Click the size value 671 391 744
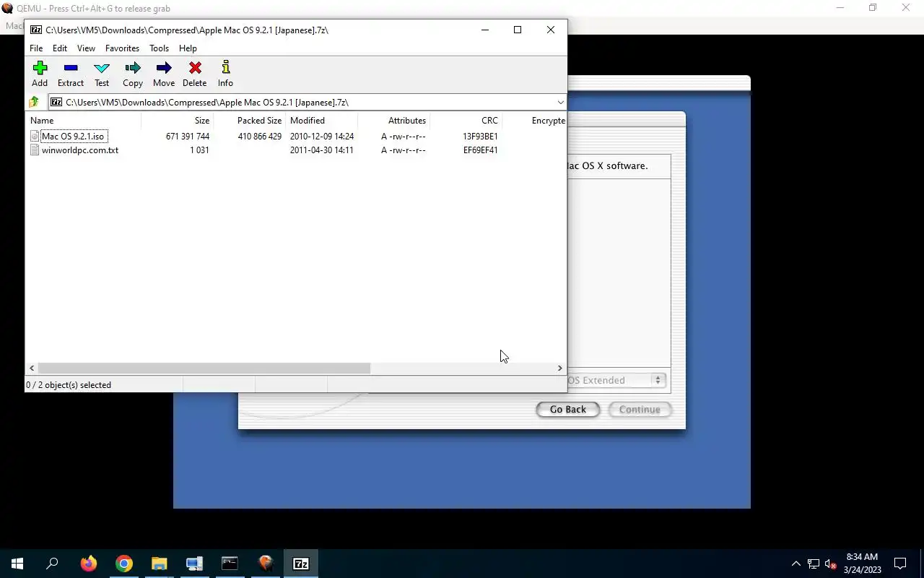924x578 pixels. click(188, 136)
